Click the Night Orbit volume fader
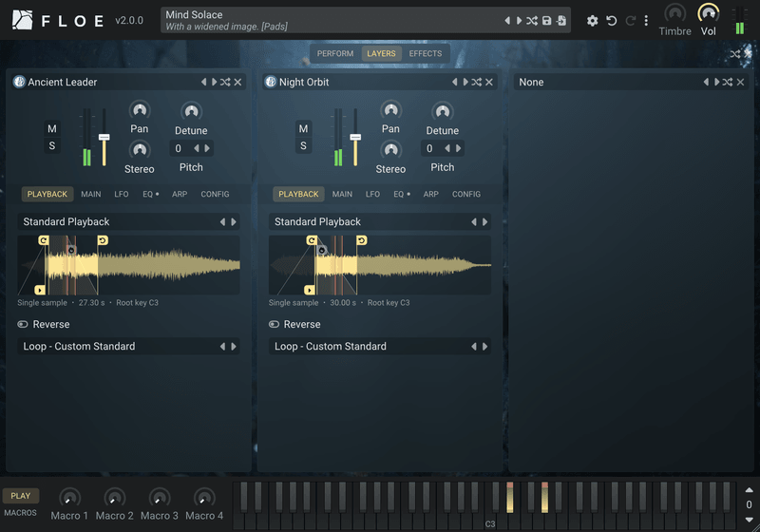This screenshot has width=760, height=532. [355, 138]
